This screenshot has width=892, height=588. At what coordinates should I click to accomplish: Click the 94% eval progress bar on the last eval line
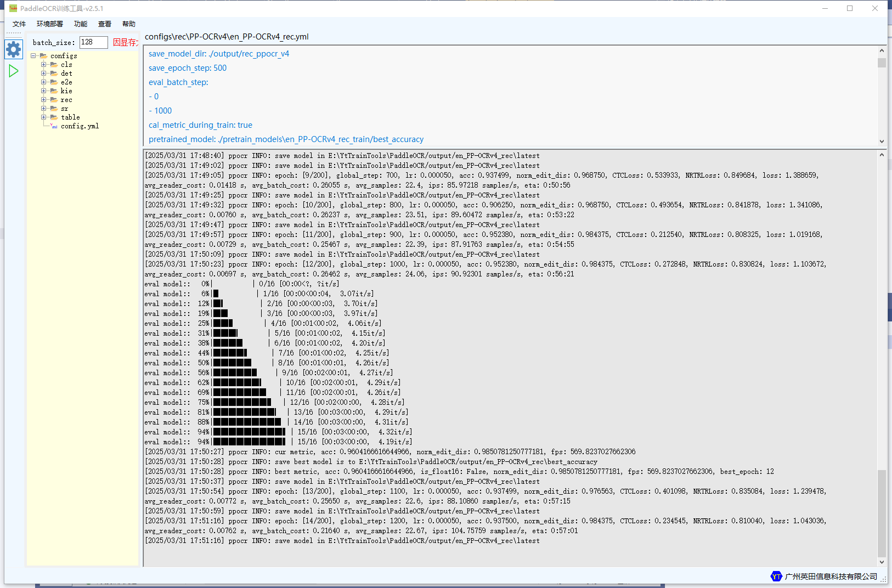[x=249, y=442]
